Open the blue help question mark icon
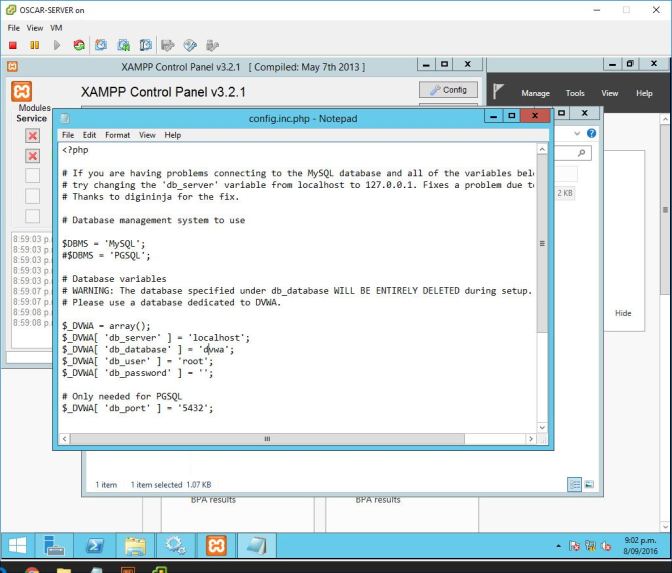Viewport: 672px width, 573px height. tap(591, 133)
